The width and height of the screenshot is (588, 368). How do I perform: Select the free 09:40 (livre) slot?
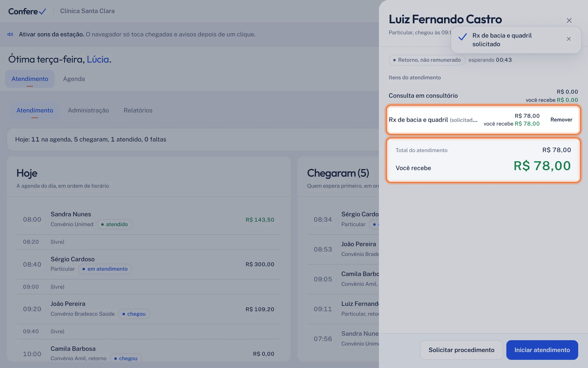point(149,332)
